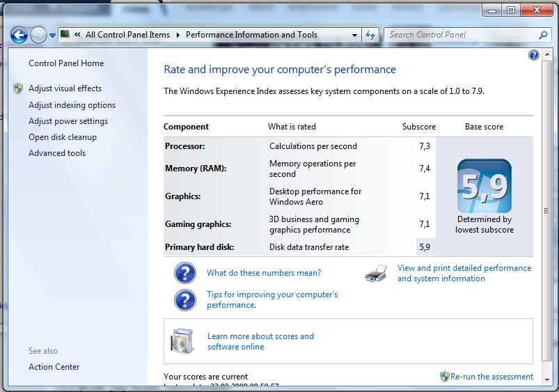Expand the hidden breadcrumb chevrons
Image resolution: width=559 pixels, height=392 pixels.
[77, 35]
